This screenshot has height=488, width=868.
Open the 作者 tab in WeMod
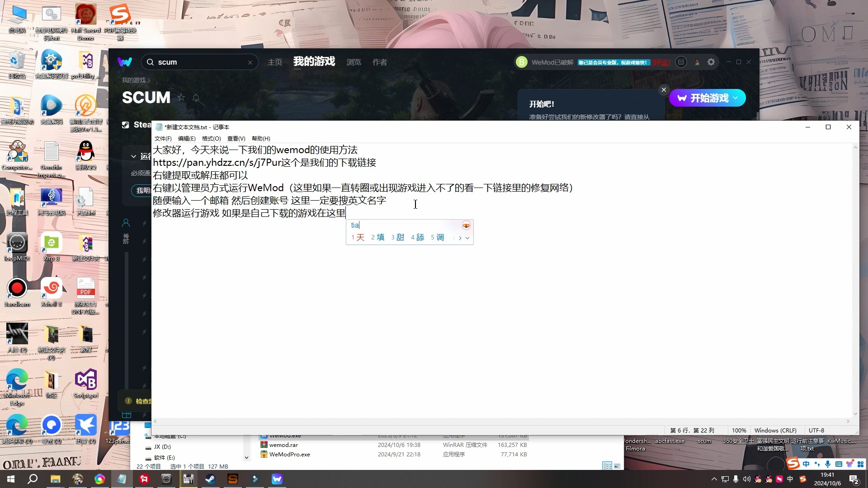coord(380,62)
